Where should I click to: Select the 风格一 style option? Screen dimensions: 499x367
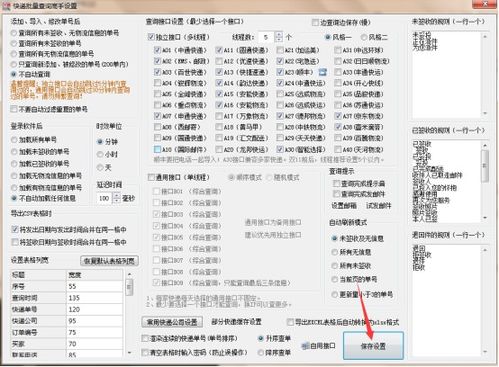point(328,37)
